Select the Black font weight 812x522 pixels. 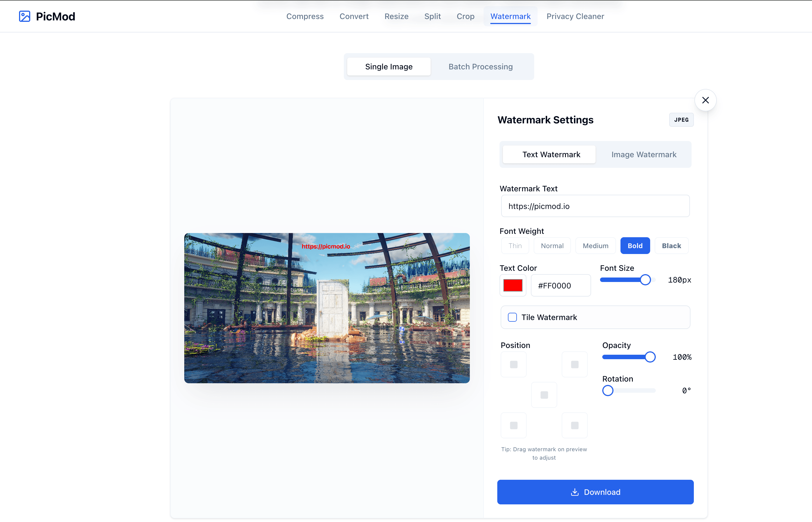point(671,245)
